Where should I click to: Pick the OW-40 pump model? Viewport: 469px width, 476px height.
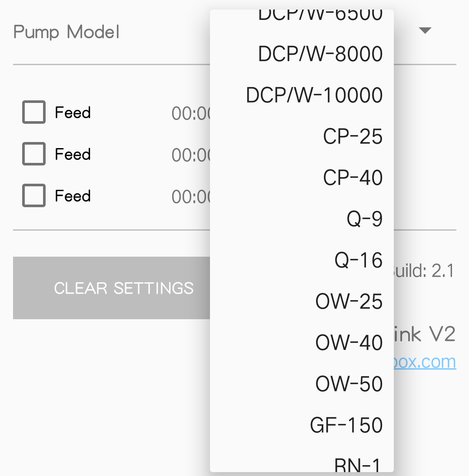coord(302,343)
